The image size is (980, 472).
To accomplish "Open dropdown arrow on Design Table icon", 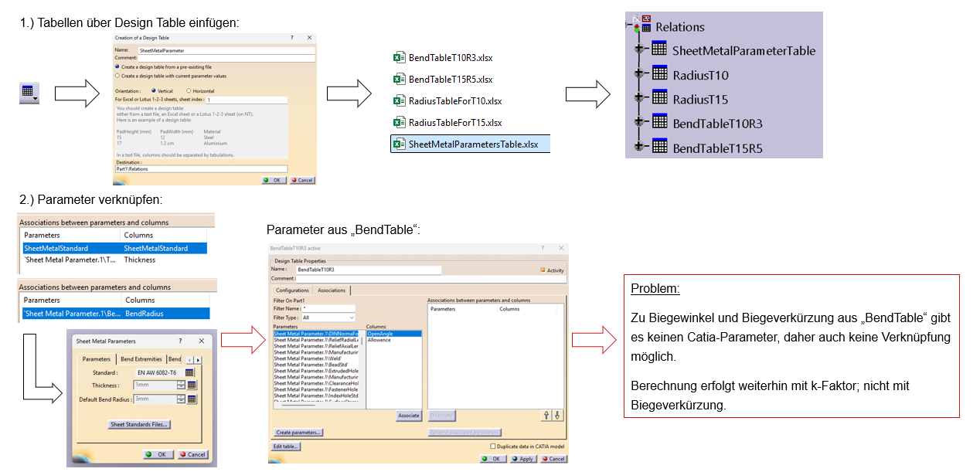I will pos(36,99).
